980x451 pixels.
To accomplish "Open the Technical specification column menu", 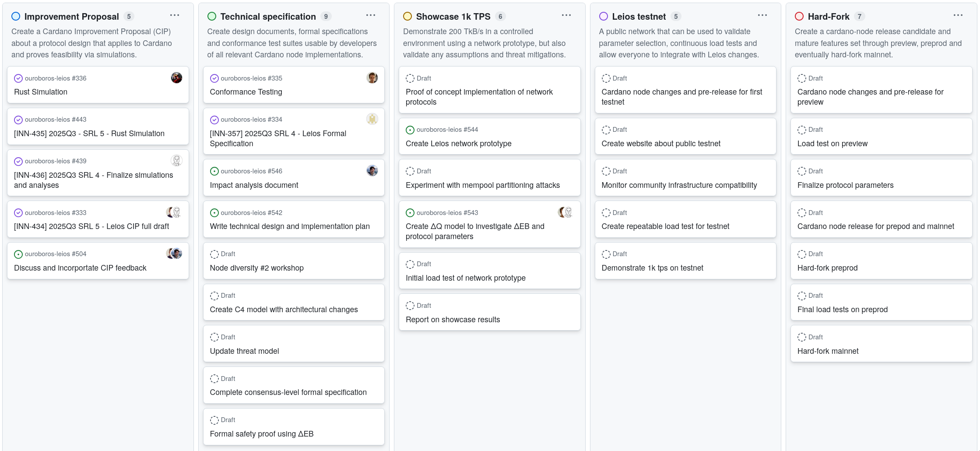I will 371,15.
